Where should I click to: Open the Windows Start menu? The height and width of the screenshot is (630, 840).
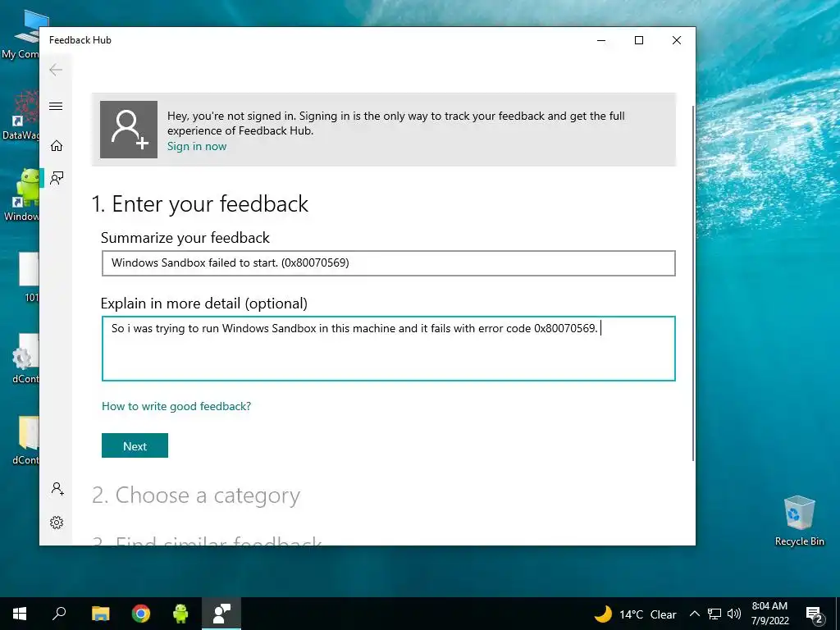pyautogui.click(x=20, y=614)
